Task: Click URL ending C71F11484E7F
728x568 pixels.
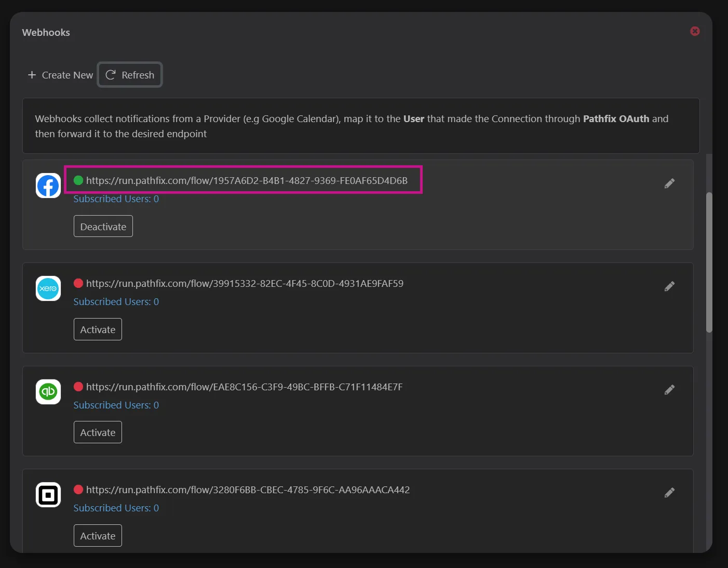Action: point(244,387)
